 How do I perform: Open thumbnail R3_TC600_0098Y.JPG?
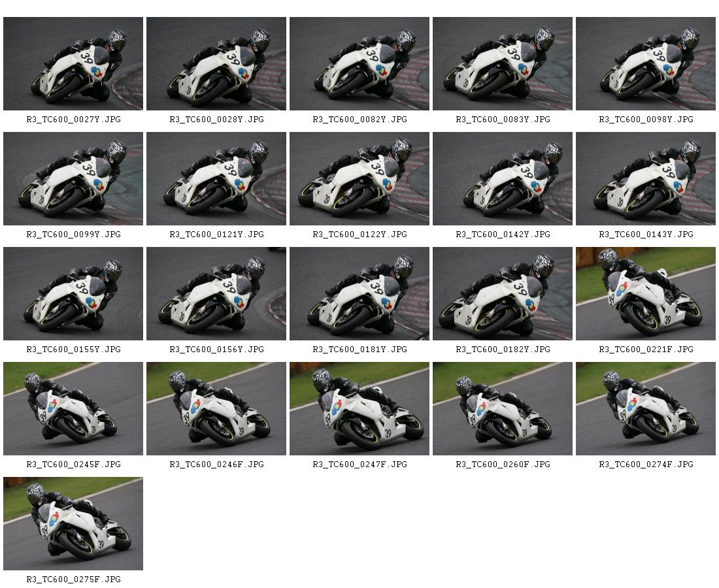click(646, 64)
